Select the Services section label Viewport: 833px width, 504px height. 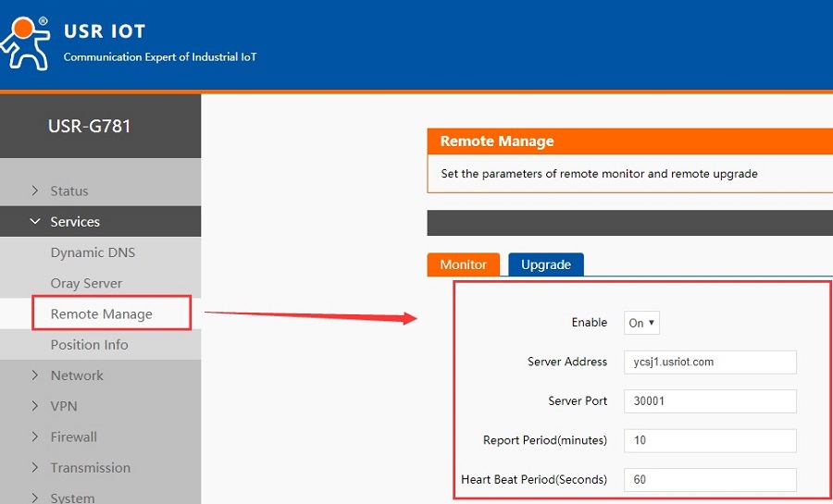point(75,221)
